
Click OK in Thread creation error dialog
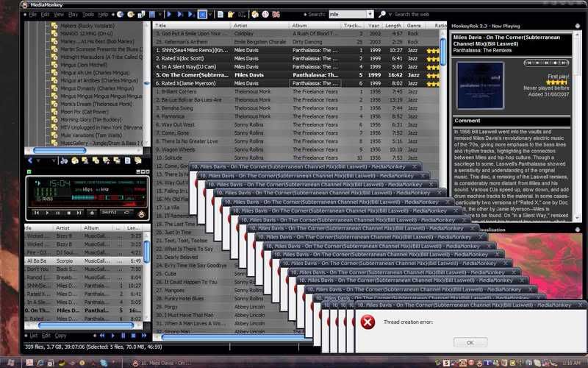tap(470, 342)
